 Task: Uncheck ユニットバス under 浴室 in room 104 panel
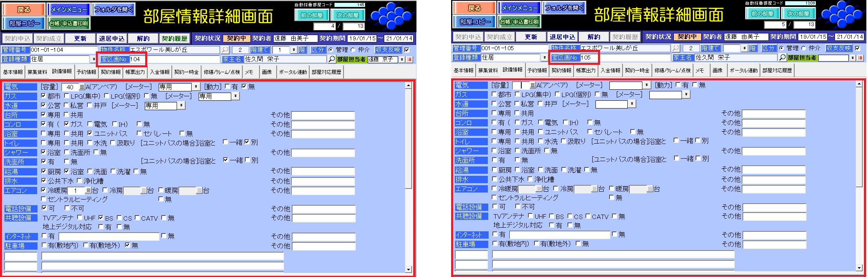(x=90, y=133)
